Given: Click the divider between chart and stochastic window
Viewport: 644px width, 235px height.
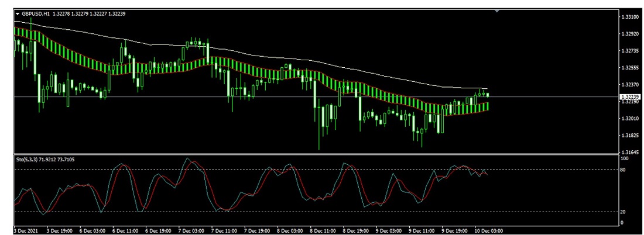Looking at the screenshot, I should coord(315,154).
